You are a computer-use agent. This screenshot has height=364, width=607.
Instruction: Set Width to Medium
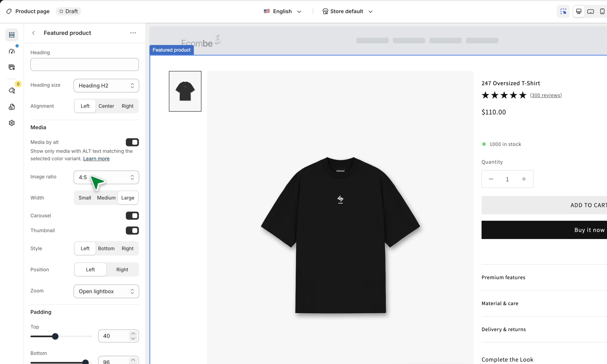[106, 198]
